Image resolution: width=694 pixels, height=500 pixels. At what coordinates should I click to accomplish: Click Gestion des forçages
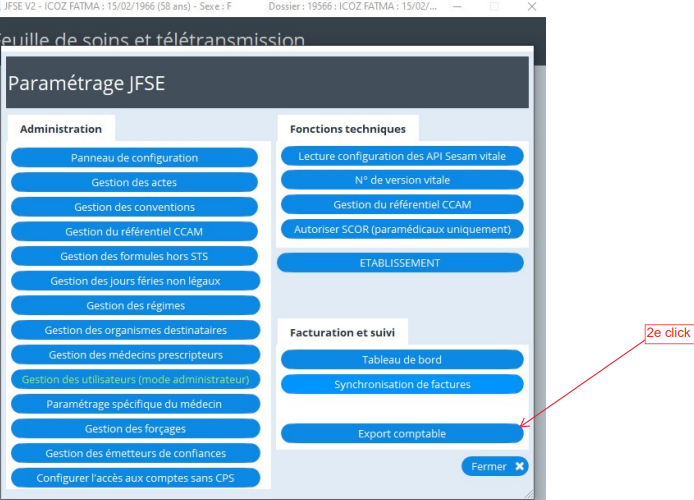click(x=134, y=429)
